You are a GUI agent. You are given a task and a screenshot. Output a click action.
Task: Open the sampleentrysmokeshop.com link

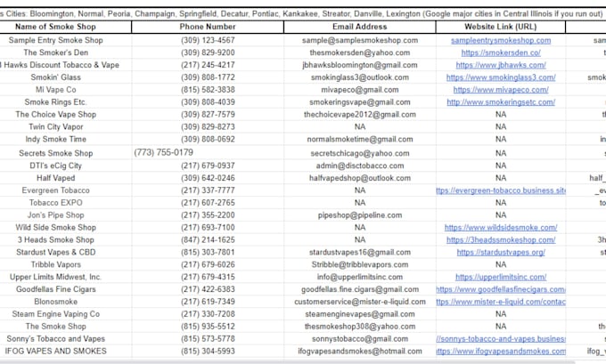(x=501, y=40)
